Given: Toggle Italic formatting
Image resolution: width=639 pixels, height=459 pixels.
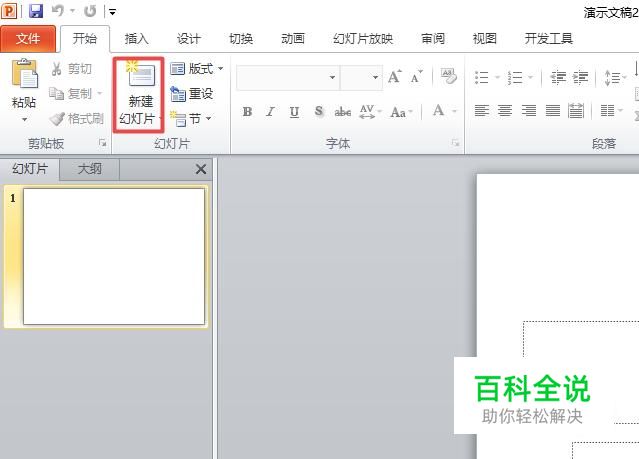Looking at the screenshot, I should click(270, 111).
